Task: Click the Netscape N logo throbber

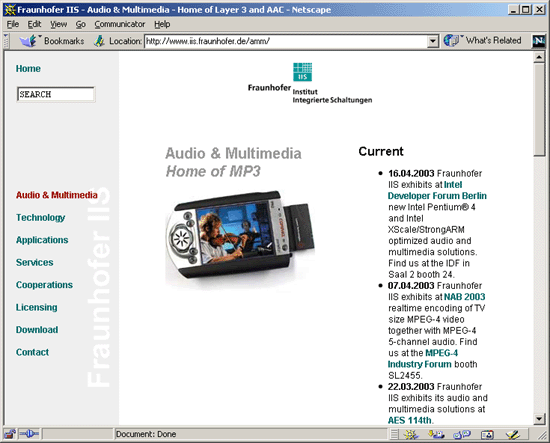Action: (x=538, y=41)
